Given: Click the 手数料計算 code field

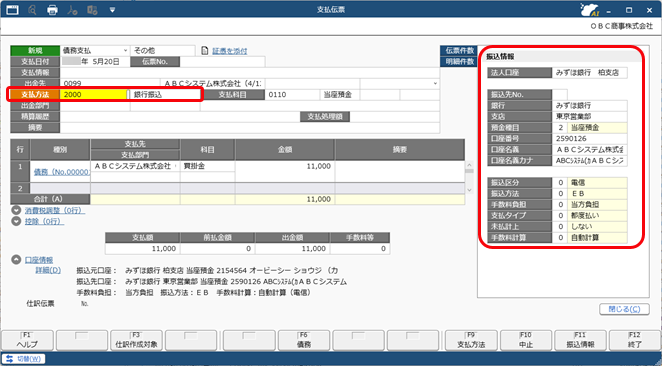Looking at the screenshot, I should (560, 238).
